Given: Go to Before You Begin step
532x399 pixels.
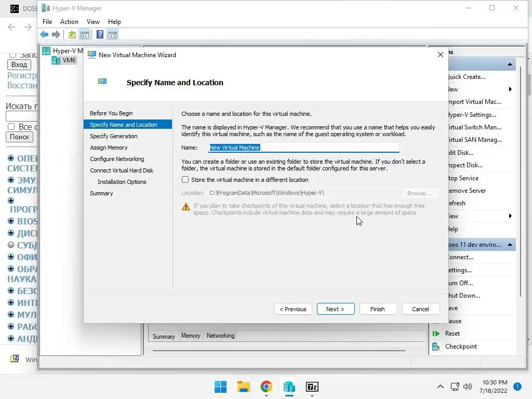Looking at the screenshot, I should (111, 113).
